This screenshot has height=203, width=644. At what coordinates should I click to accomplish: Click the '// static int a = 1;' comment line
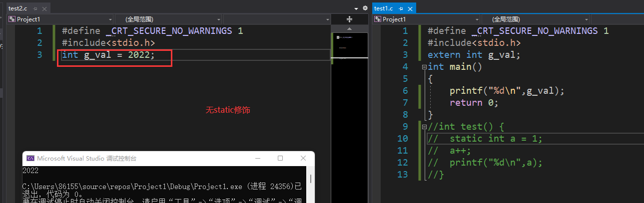[x=485, y=139]
